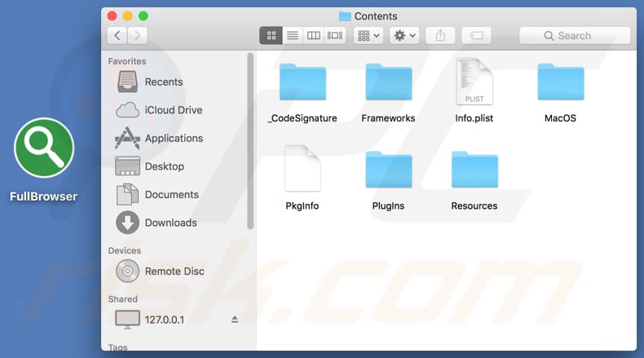This screenshot has width=644, height=358.
Task: Click the PlugIns name label
Action: [x=389, y=206]
